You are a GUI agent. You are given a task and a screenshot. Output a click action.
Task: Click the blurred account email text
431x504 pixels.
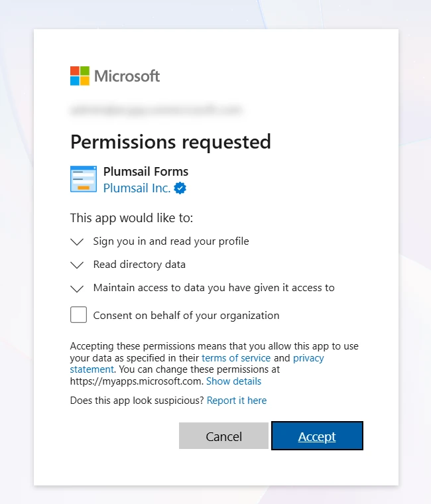156,110
